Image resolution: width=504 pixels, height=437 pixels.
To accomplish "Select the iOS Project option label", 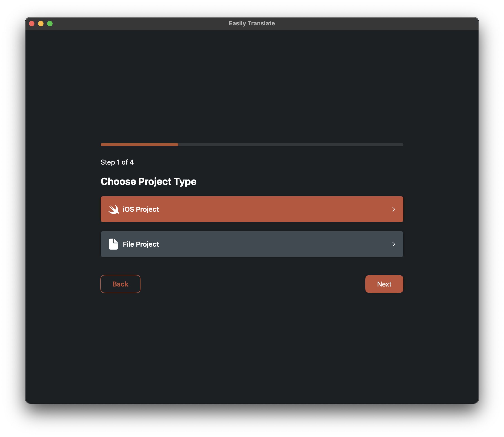I will point(141,209).
